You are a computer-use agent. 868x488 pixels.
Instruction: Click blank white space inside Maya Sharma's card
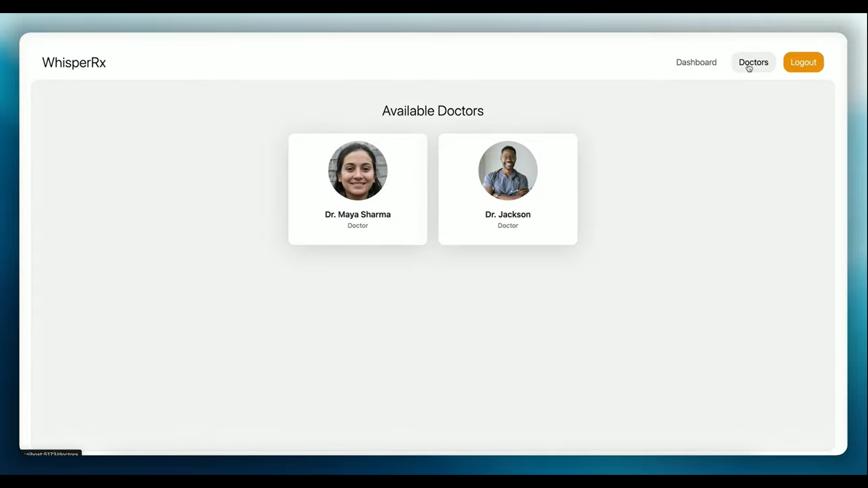[307, 181]
